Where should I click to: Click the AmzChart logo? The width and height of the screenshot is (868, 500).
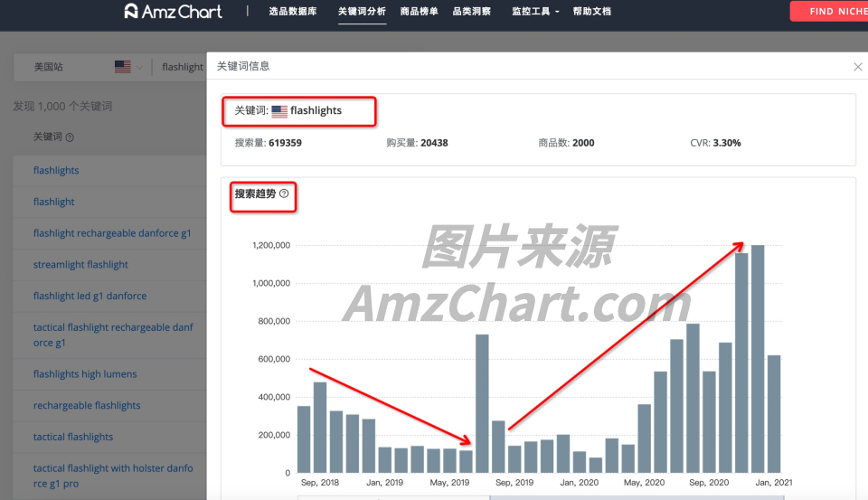tap(173, 11)
